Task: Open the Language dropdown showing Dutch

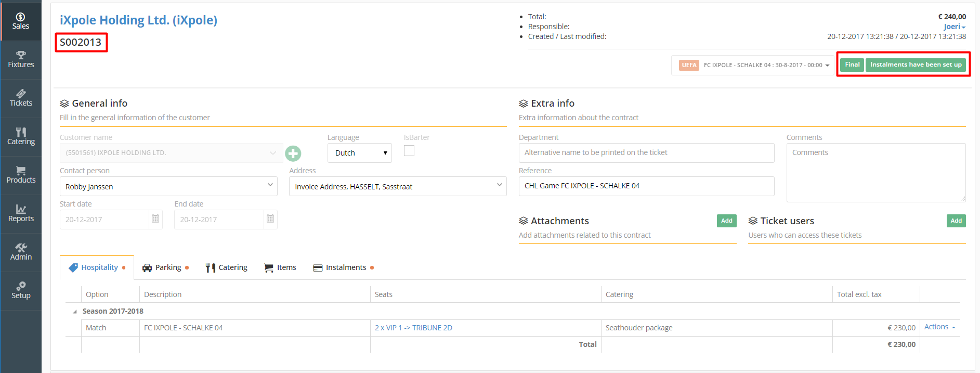Action: (360, 153)
